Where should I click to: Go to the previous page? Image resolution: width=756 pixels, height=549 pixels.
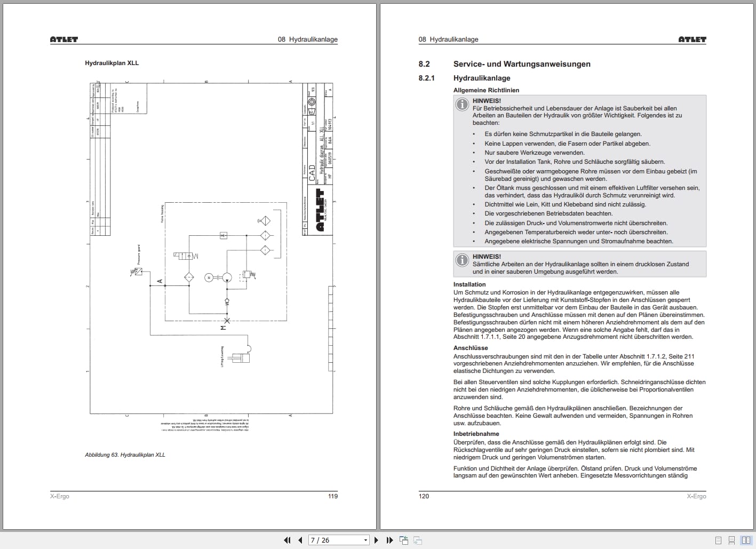click(300, 540)
